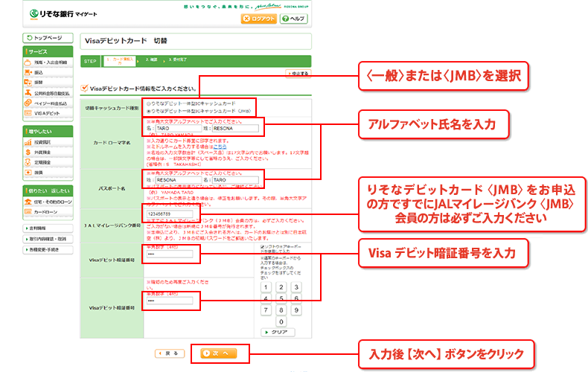The image size is (588, 372).
Task: Focus the first Visaデビット暗証番号 field
Action: point(170,254)
